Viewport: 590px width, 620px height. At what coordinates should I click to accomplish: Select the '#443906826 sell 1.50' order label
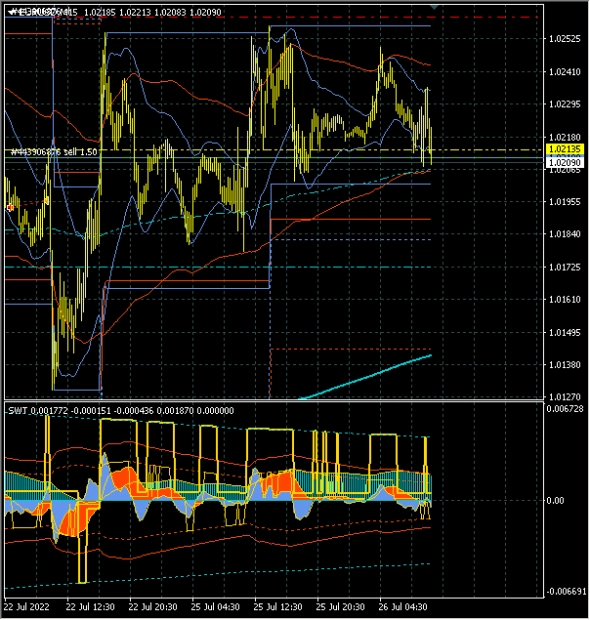coord(54,152)
